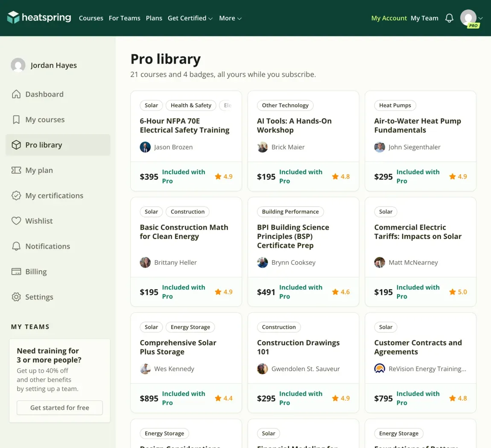
Task: Click the Dashboard home icon
Action: pos(16,94)
